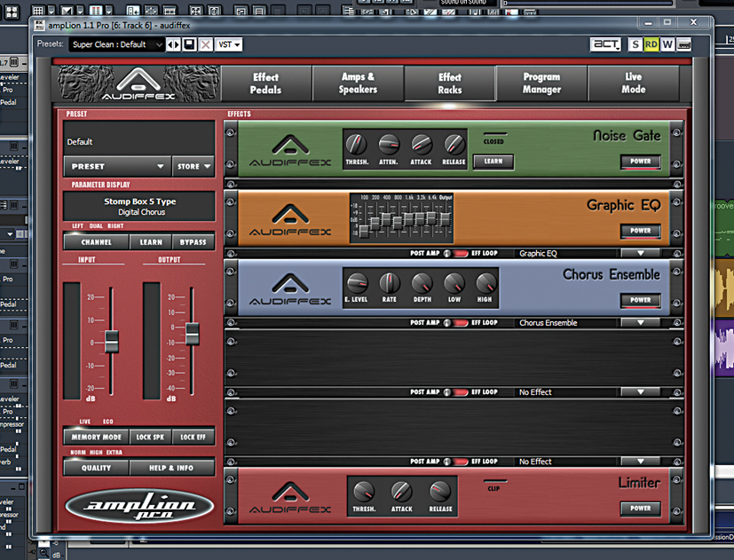This screenshot has width=734, height=560.
Task: Toggle the LOCK SPK button
Action: coord(150,437)
